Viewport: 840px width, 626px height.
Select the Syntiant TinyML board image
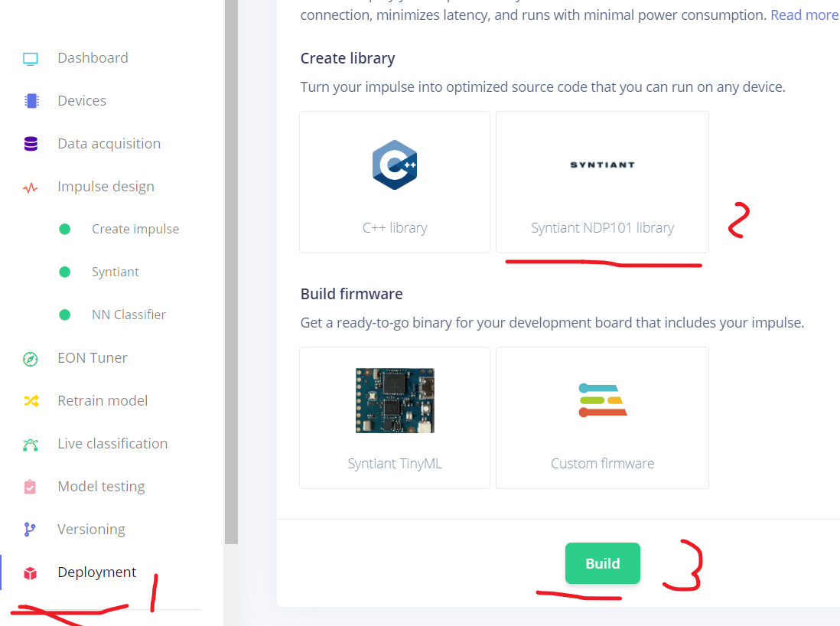395,400
